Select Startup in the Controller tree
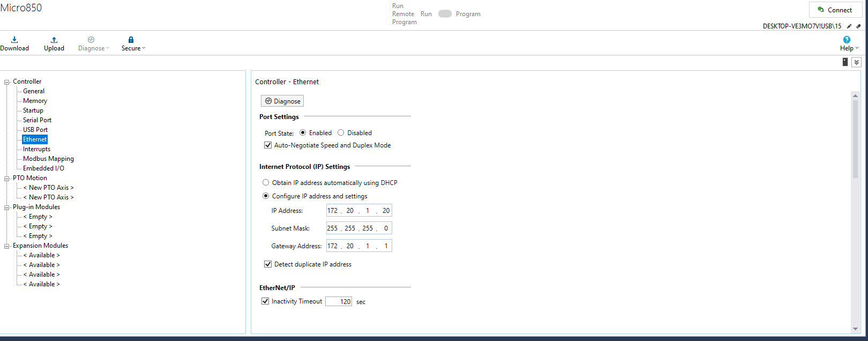 point(33,110)
